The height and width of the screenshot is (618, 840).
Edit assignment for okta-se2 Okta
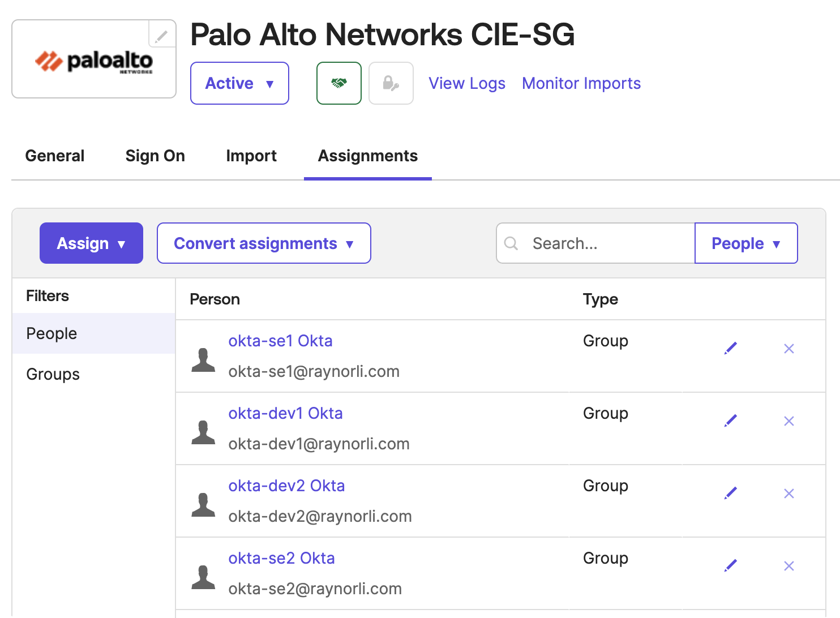click(731, 565)
